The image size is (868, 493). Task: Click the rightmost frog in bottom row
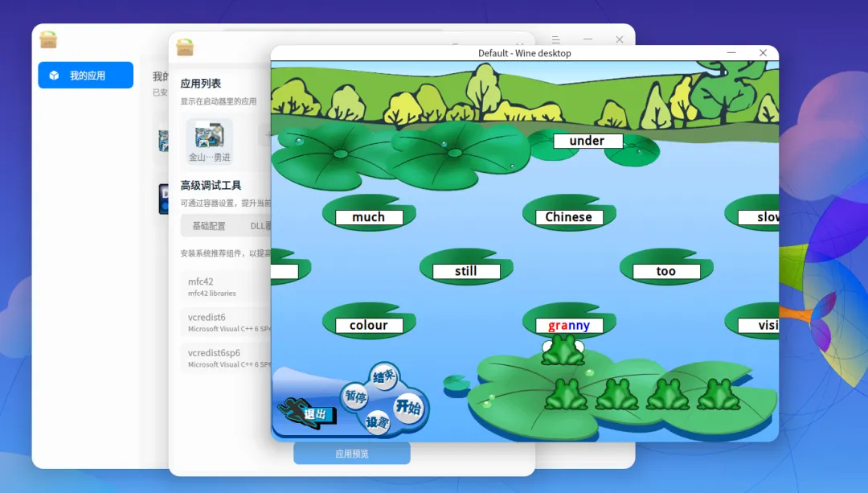pos(719,394)
